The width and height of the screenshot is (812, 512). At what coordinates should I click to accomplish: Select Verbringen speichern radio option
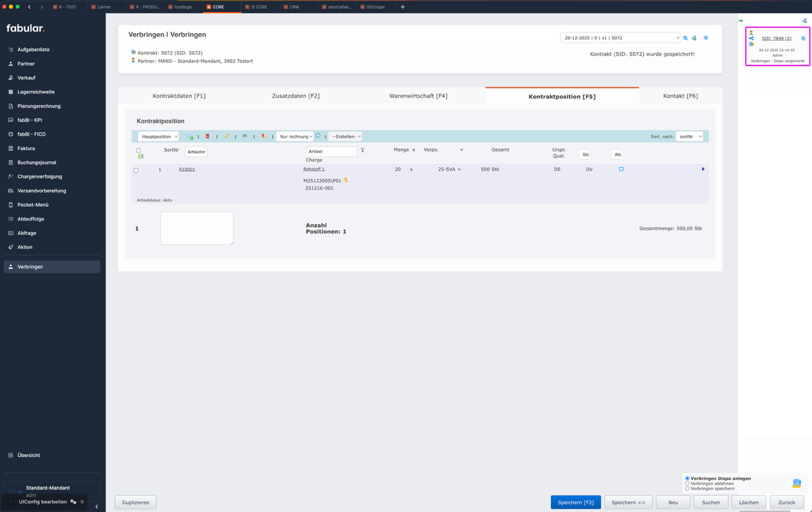click(687, 489)
